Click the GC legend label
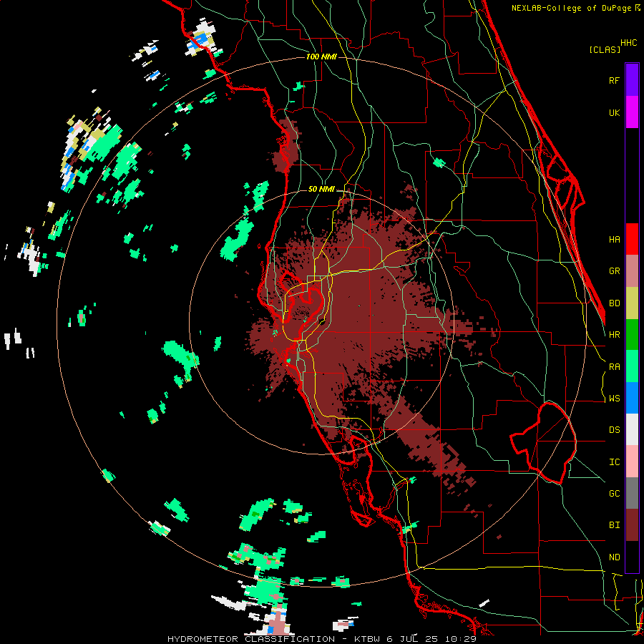Viewport: 644px width, 644px height. point(615,494)
